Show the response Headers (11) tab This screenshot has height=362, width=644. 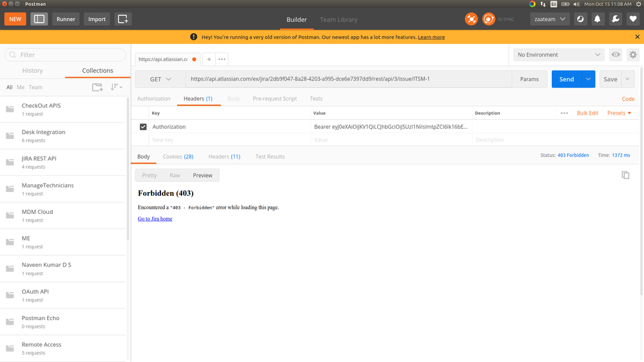[x=224, y=157]
